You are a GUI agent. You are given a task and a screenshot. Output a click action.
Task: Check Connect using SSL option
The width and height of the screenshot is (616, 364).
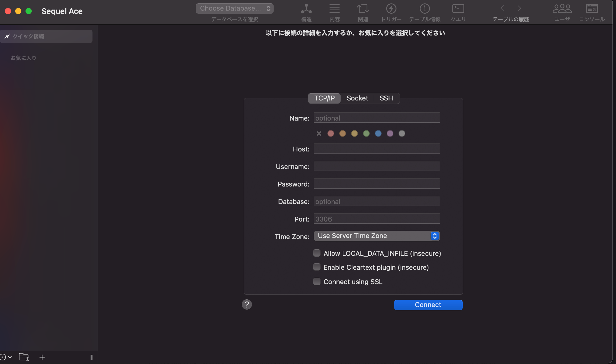[x=317, y=282]
